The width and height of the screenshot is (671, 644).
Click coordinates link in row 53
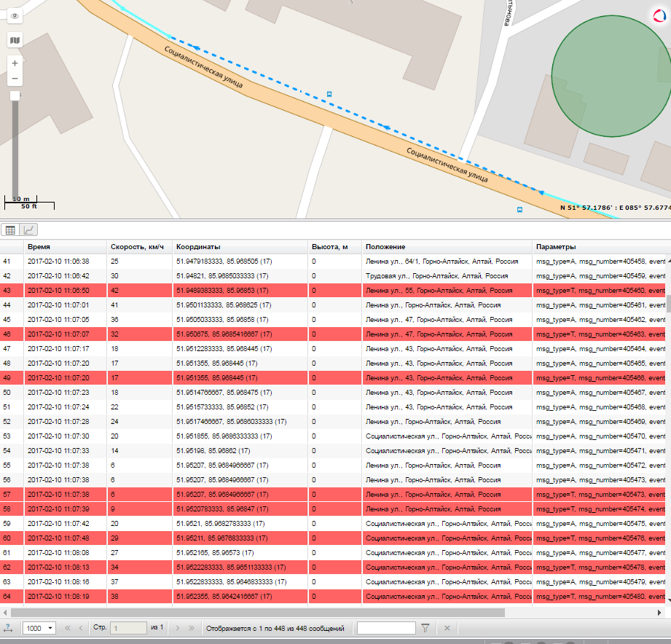click(224, 436)
